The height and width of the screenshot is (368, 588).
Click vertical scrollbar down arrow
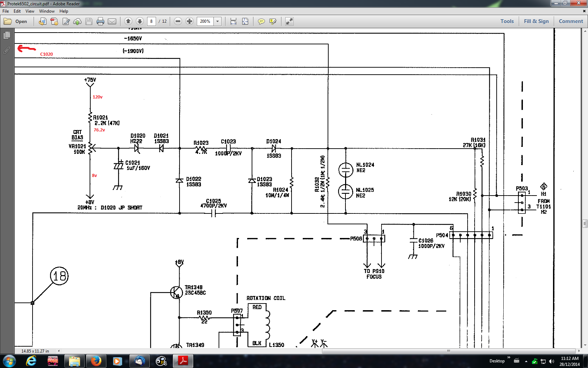[x=585, y=346]
